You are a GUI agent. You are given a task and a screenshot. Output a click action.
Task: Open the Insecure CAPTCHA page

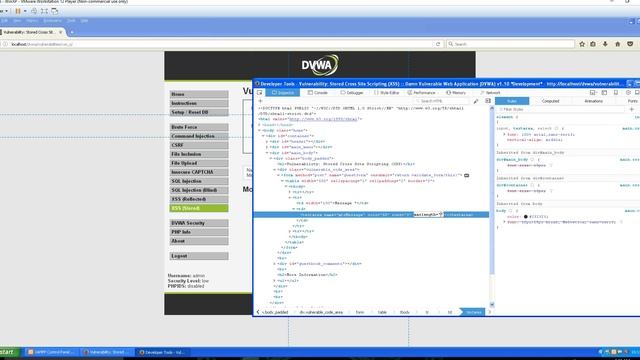(x=199, y=172)
